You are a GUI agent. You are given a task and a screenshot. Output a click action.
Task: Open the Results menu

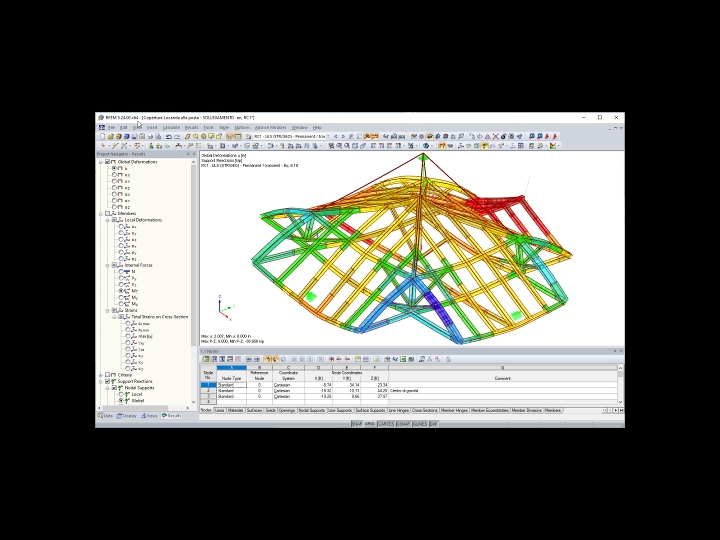pos(191,128)
